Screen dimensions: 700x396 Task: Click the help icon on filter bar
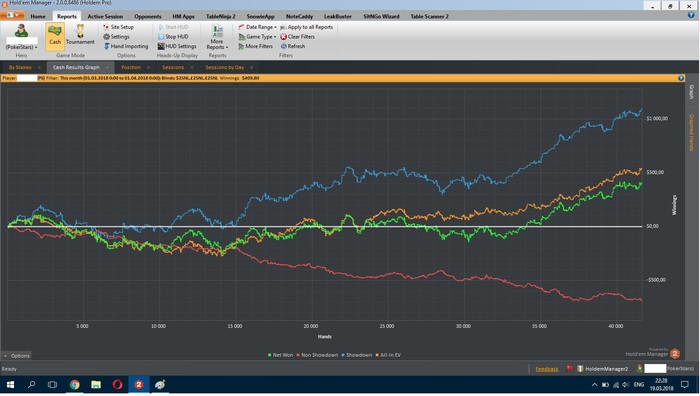pos(681,78)
